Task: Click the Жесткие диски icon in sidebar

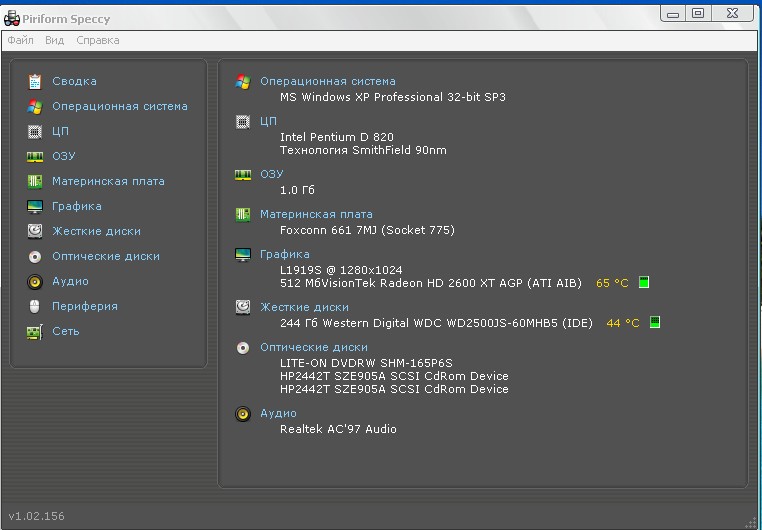Action: pyautogui.click(x=35, y=231)
